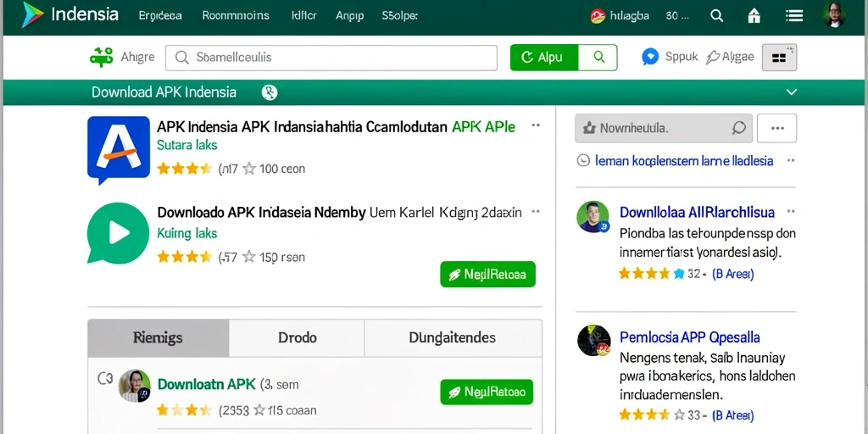
Task: Open options dots beside leman koqplenstem link
Action: [791, 160]
